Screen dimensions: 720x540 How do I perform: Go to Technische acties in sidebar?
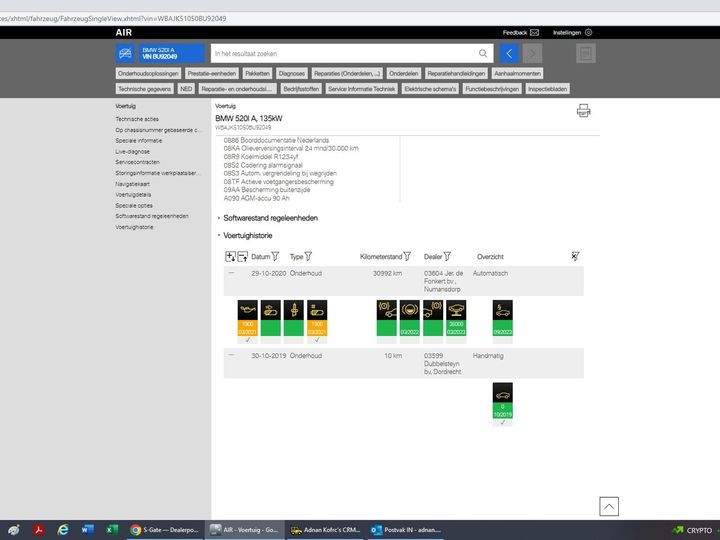click(x=137, y=119)
